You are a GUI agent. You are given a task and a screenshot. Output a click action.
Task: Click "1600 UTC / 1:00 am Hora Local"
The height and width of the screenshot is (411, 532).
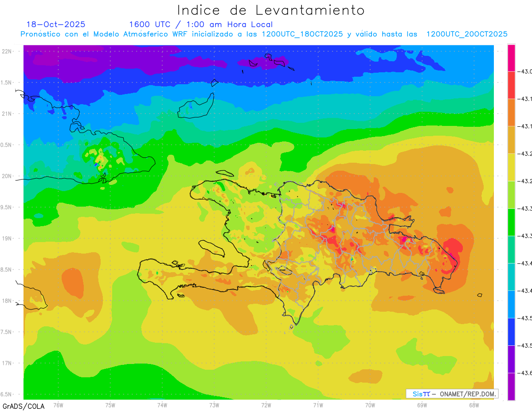tap(201, 24)
